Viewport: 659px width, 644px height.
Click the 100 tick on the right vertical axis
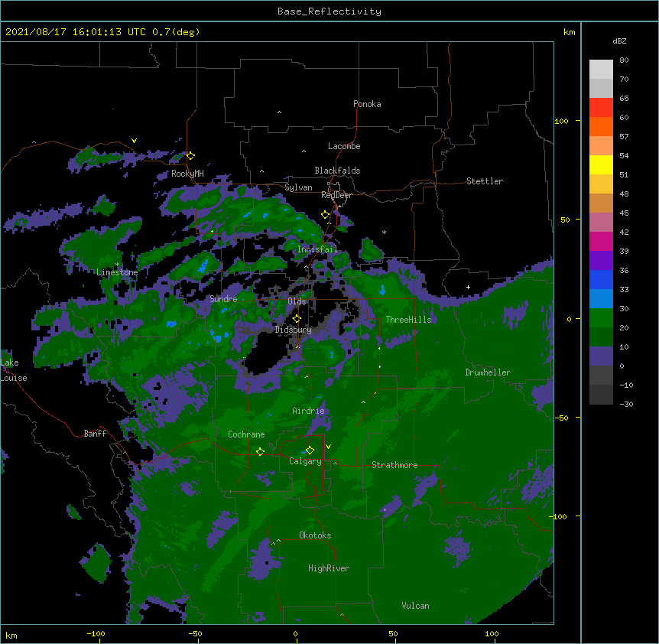[x=561, y=121]
